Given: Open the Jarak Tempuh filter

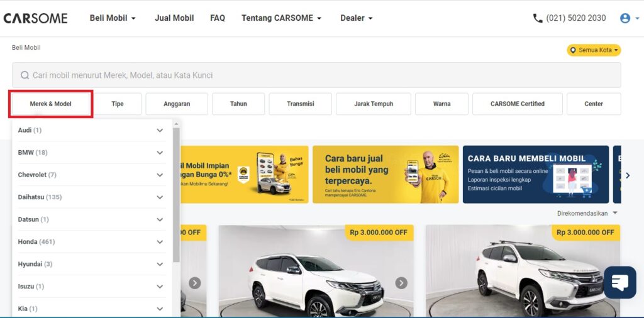Looking at the screenshot, I should click(x=374, y=104).
